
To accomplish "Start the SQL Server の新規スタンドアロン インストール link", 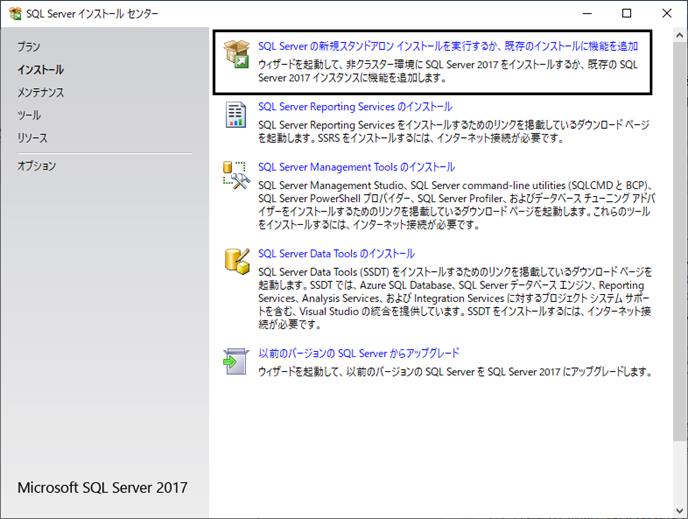I will coord(448,46).
